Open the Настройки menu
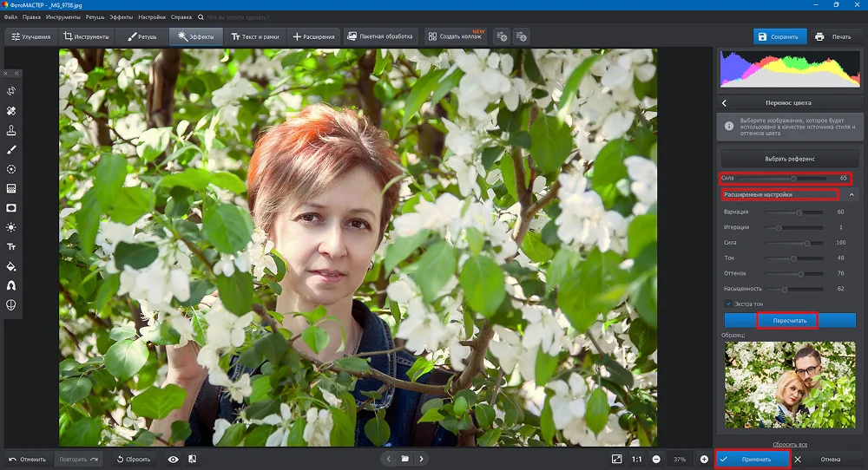868x470 pixels. 152,17
